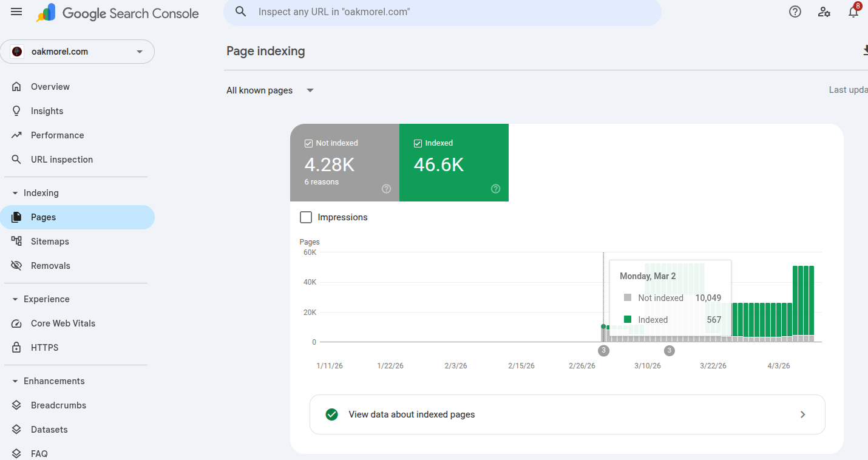Screen dimensions: 868x460
Task: Click the Core Web Vitals gauge icon
Action: (x=16, y=323)
